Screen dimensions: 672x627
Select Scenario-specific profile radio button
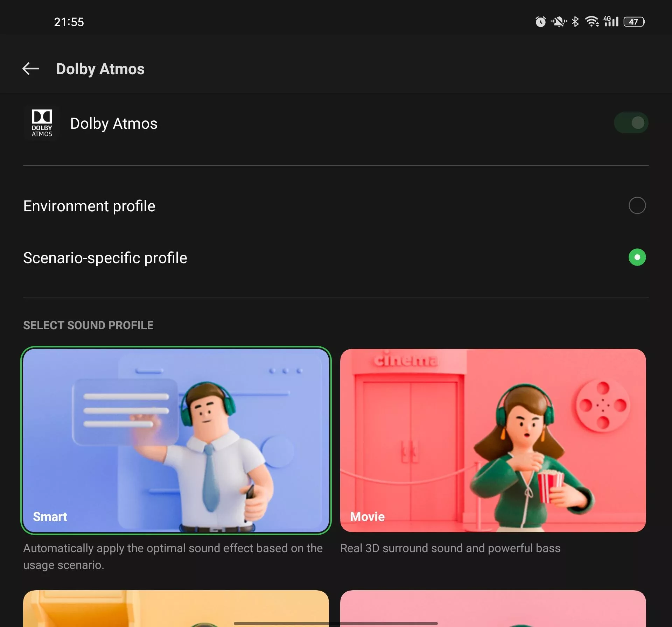pyautogui.click(x=637, y=258)
